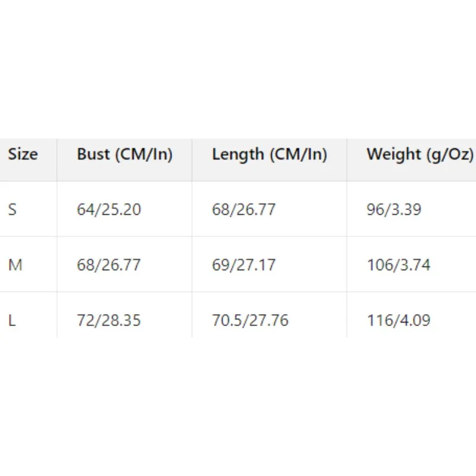Select the S size cell
Viewport: 476px width, 476px height.
12,209
